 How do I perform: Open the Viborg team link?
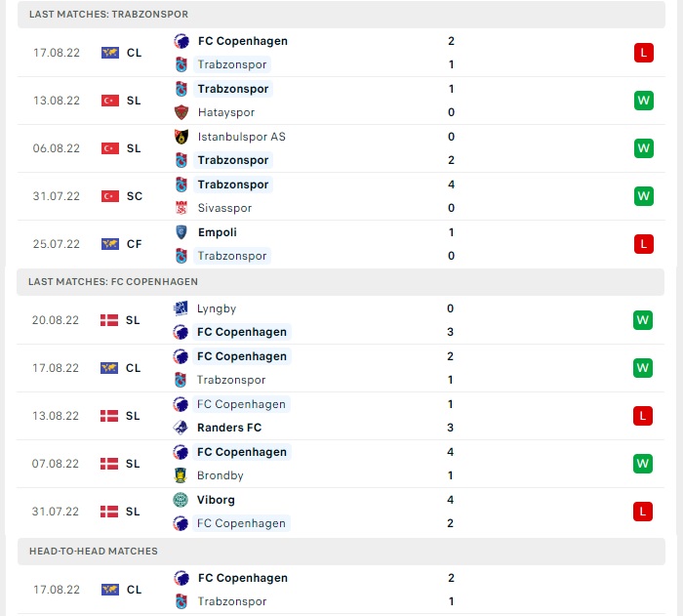click(216, 500)
